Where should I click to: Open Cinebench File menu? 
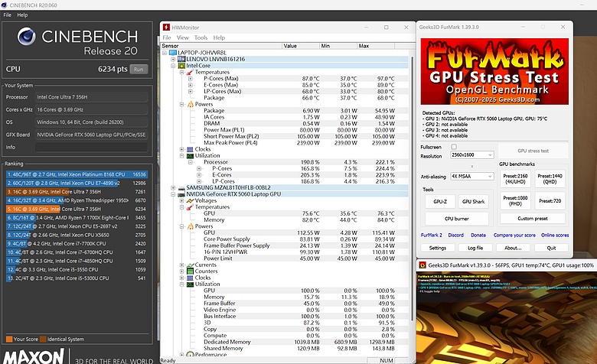[x=7, y=15]
